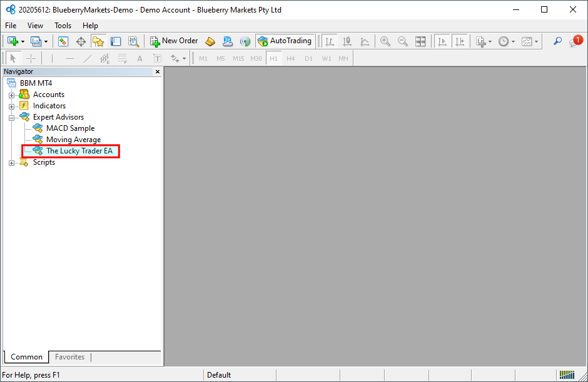The image size is (588, 382).
Task: Switch chart to Bar Chart mode
Action: 330,41
